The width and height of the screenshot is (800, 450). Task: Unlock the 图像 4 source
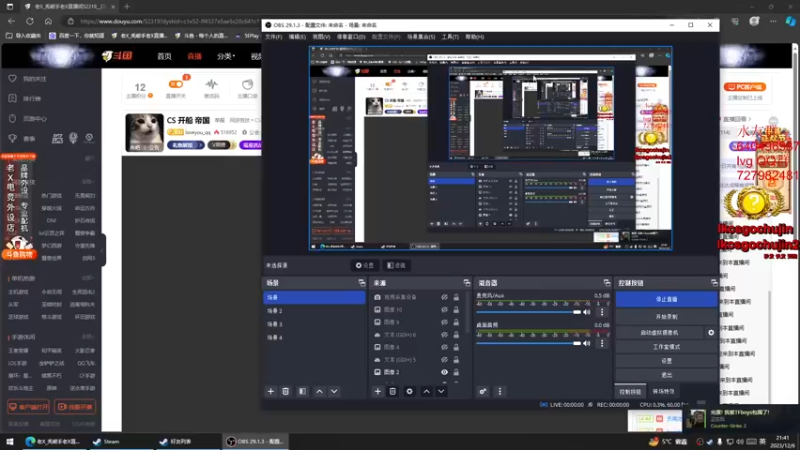pyautogui.click(x=456, y=347)
